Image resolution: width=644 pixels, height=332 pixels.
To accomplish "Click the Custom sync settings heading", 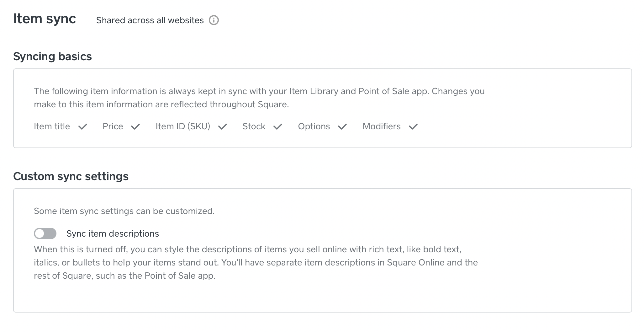I will (x=71, y=176).
